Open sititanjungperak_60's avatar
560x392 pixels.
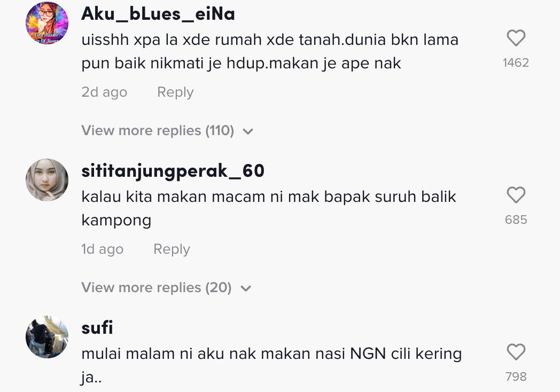tap(47, 180)
